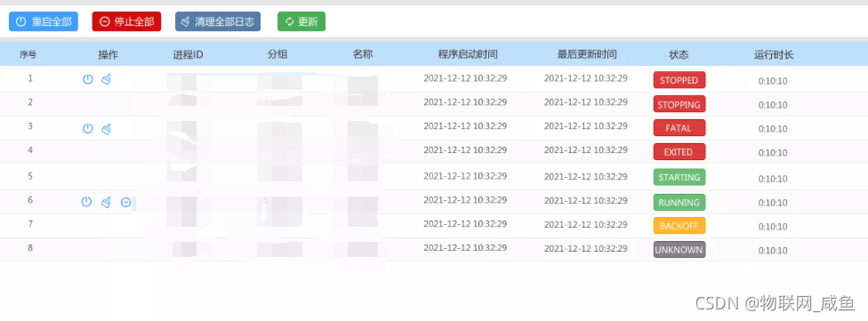This screenshot has width=868, height=321.
Task: Select the BACKOFF status badge
Action: (x=679, y=226)
